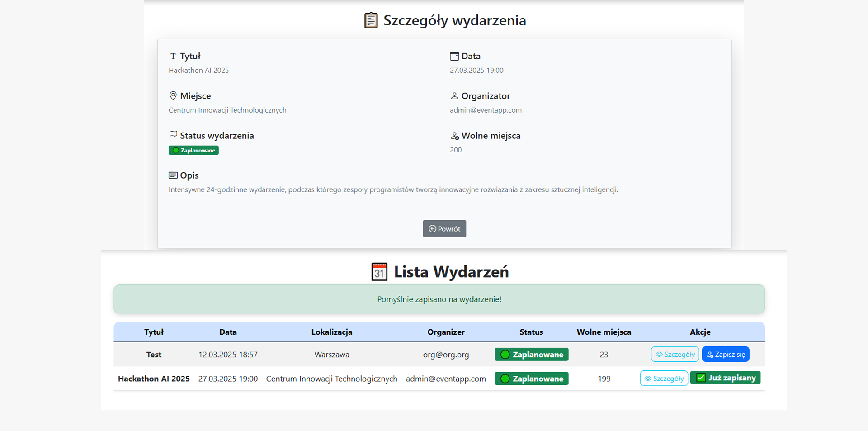The width and height of the screenshot is (868, 431).
Task: Click the org@org.org organizer cell
Action: [x=446, y=355]
